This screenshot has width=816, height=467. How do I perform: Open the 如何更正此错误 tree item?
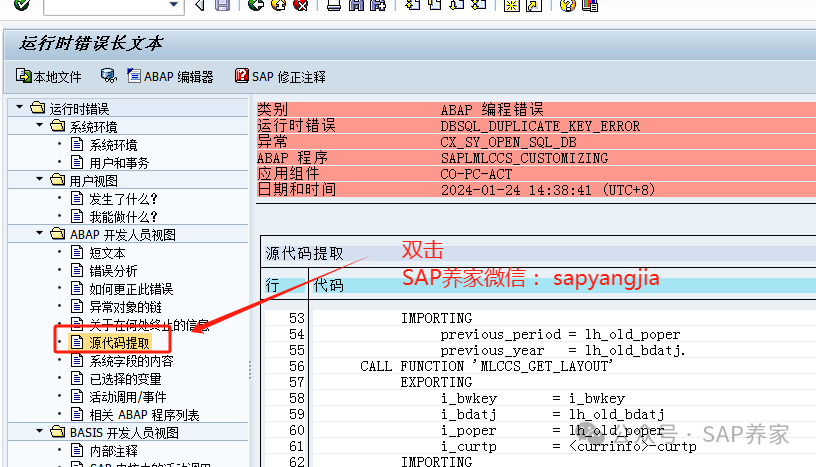pos(131,289)
